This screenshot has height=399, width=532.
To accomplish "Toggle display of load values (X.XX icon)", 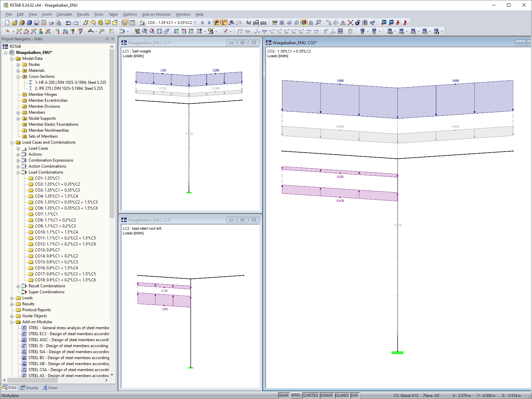I will 223,23.
